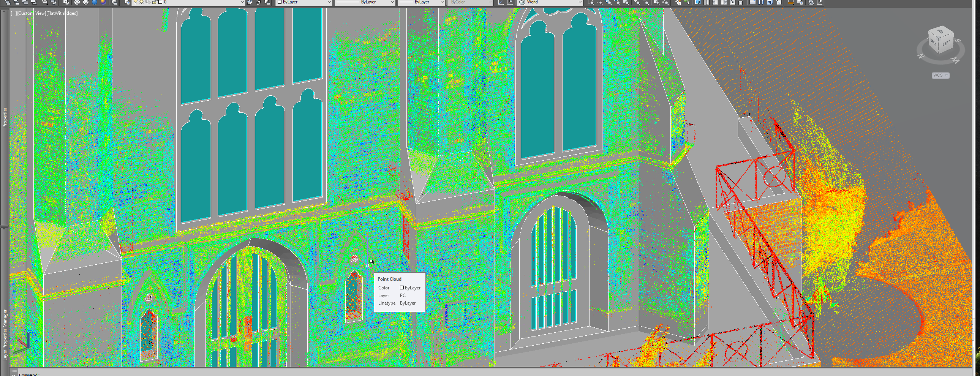Click the Layer Previous icon
980x376 pixels.
point(259,2)
